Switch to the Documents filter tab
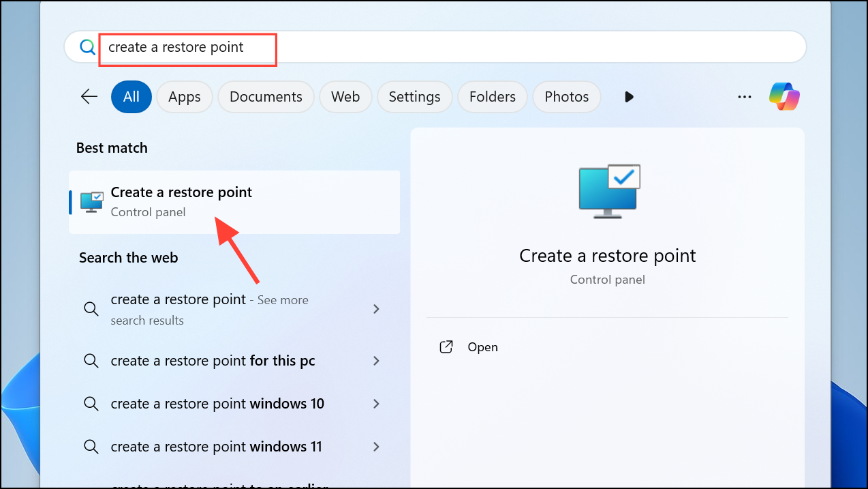The image size is (868, 489). coord(266,97)
